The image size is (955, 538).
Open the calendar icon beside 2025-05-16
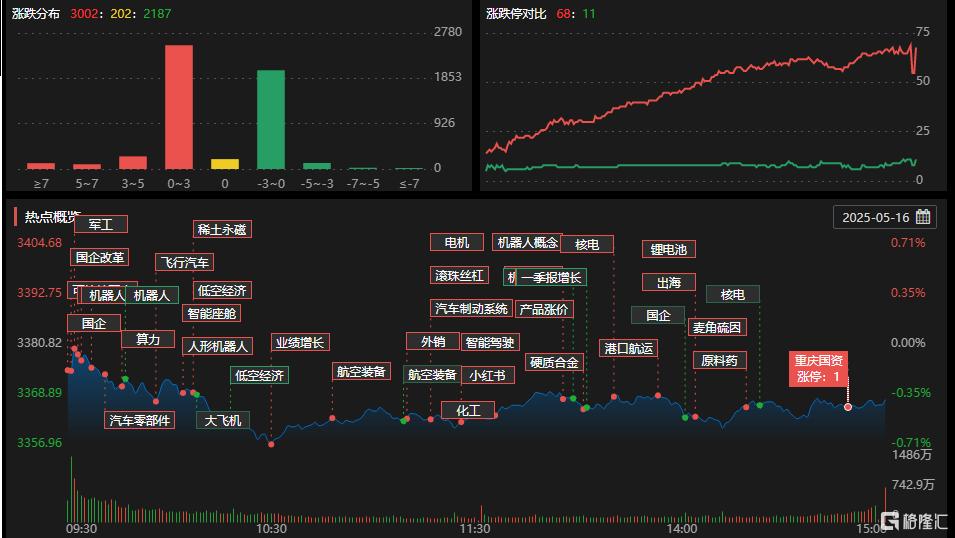click(923, 217)
